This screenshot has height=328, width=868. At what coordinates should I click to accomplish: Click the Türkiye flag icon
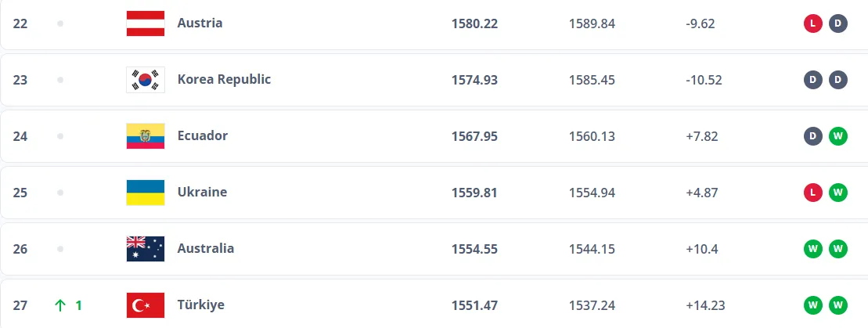tap(145, 305)
